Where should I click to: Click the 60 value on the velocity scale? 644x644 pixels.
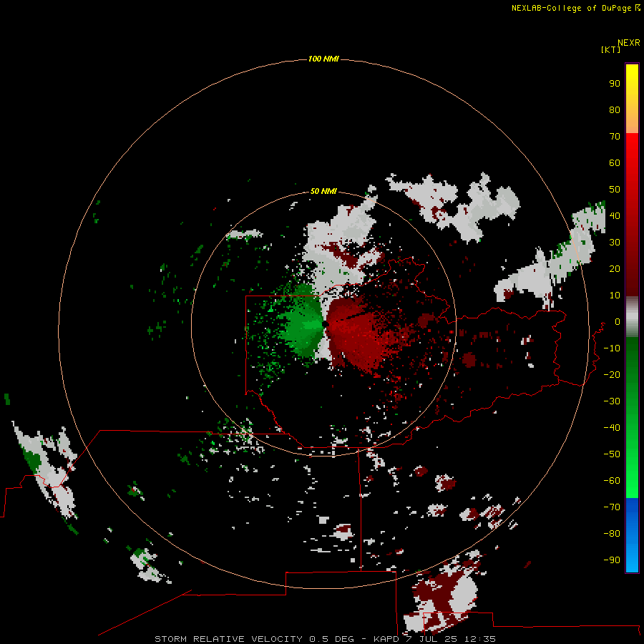point(615,162)
